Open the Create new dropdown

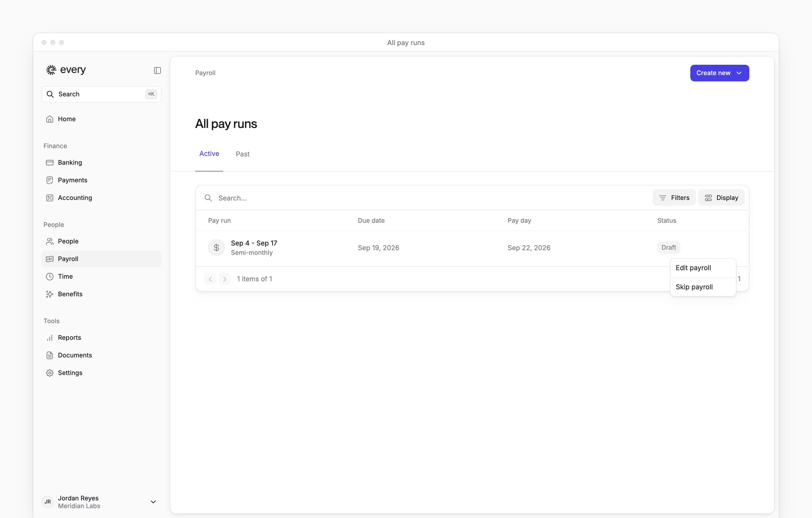719,73
